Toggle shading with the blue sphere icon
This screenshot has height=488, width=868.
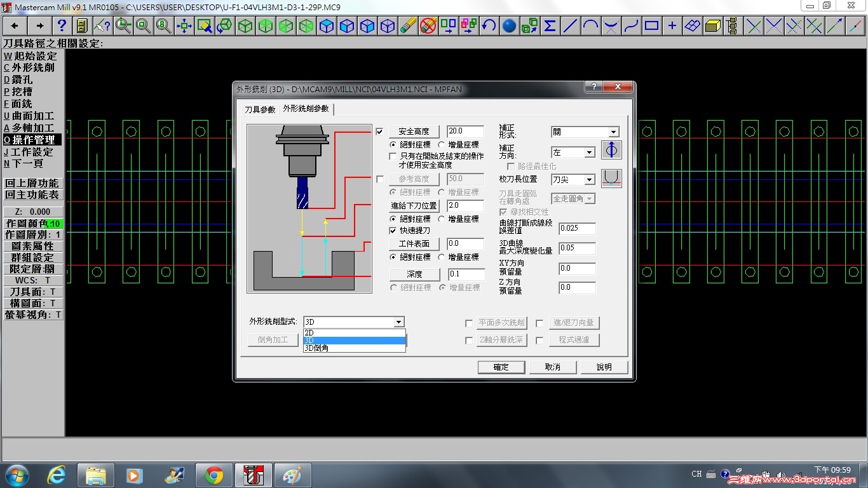509,26
